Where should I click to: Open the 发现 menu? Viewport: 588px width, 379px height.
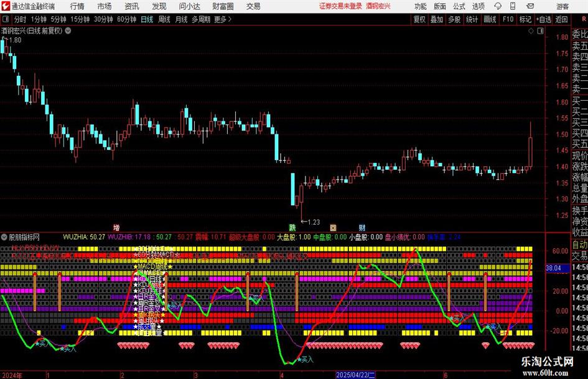(x=159, y=6)
